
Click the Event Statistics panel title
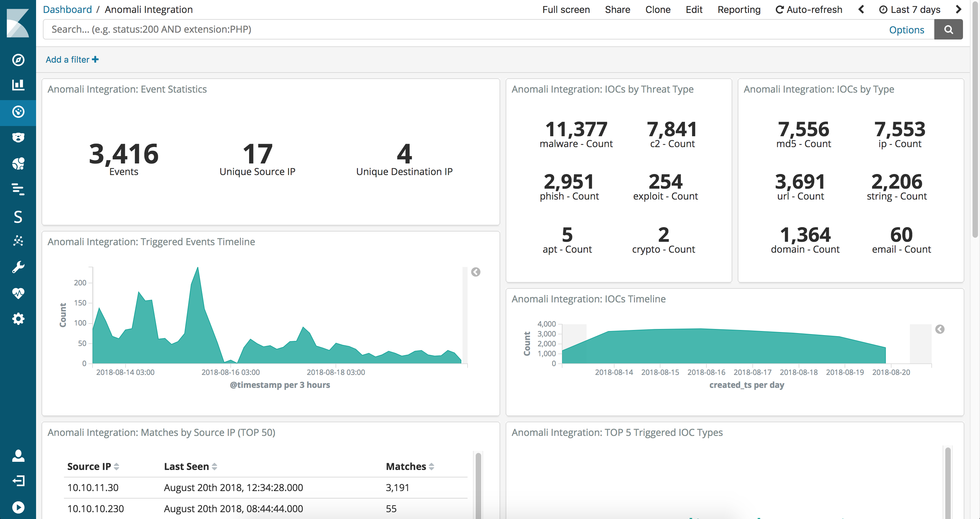coord(127,89)
